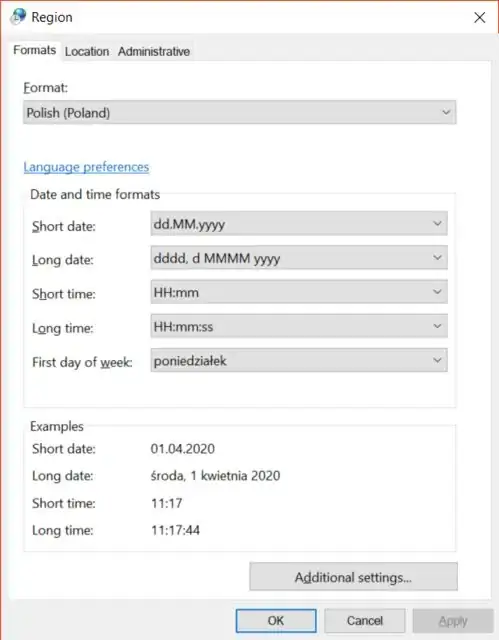The height and width of the screenshot is (640, 499).
Task: Click the chevron arrow of Long date combo
Action: [x=437, y=258]
